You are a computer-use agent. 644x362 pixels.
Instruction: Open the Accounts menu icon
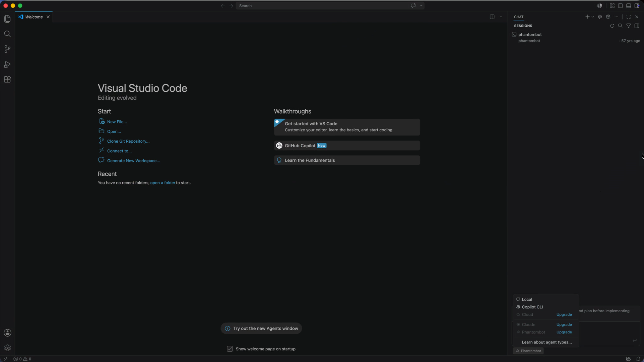tap(8, 333)
